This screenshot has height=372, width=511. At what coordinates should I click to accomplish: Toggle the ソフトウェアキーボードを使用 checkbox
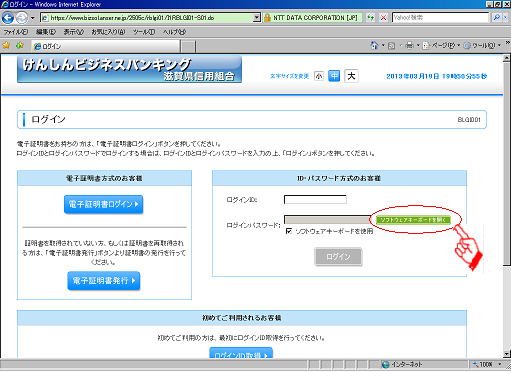[289, 231]
